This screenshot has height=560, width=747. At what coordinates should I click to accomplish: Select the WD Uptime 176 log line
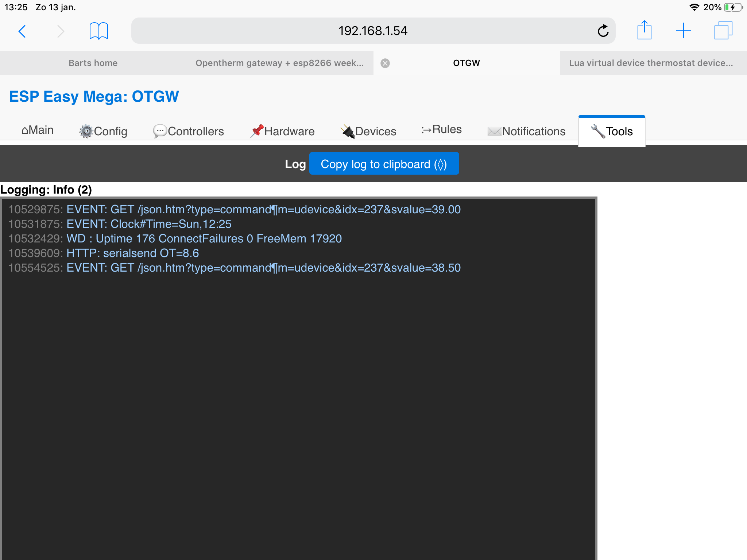click(175, 239)
